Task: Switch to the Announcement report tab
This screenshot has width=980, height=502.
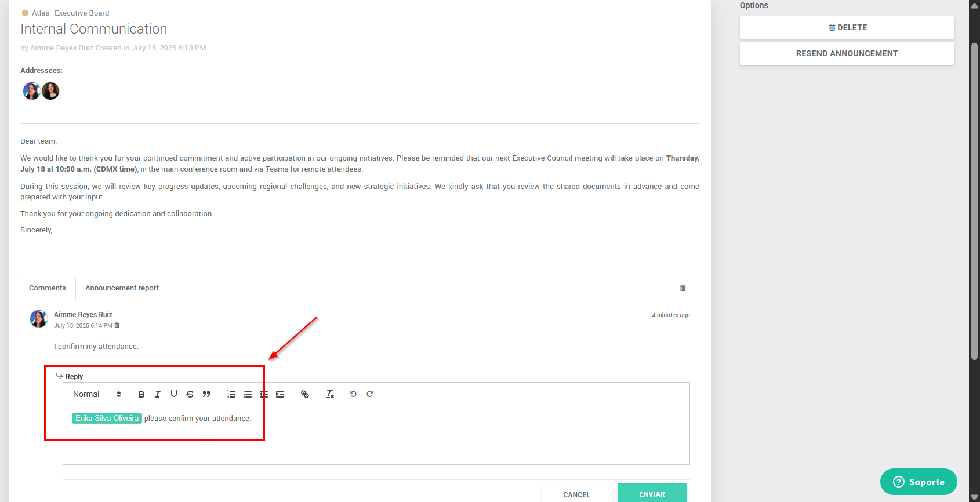Action: pos(122,288)
